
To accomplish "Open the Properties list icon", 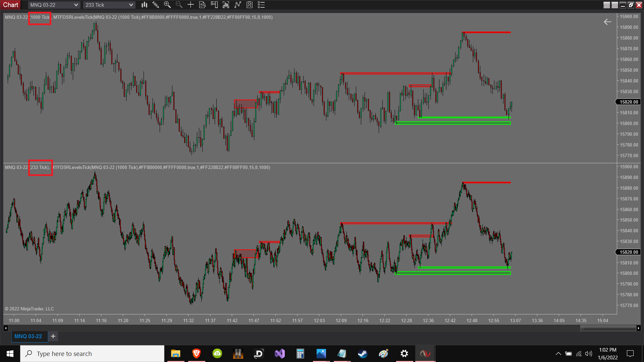I will [261, 5].
